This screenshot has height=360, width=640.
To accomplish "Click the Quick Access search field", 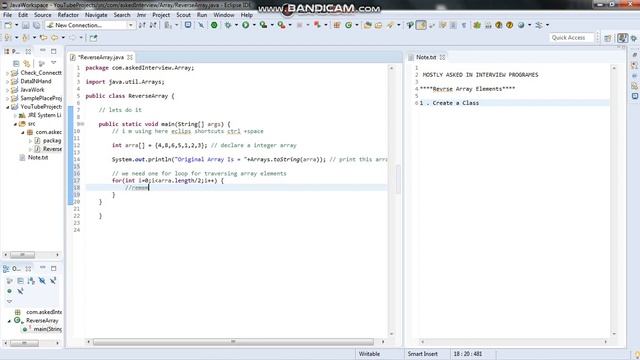I will pos(571,38).
